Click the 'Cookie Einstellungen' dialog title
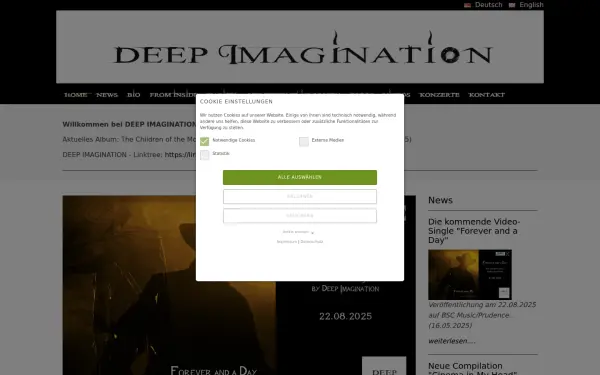The width and height of the screenshot is (600, 375). click(x=236, y=101)
